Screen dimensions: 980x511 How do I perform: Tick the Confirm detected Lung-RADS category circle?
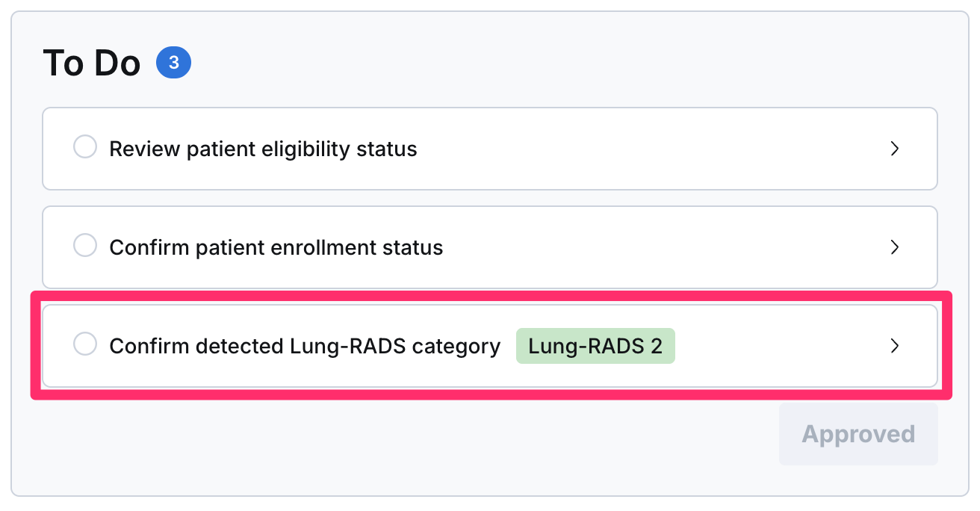pos(85,344)
